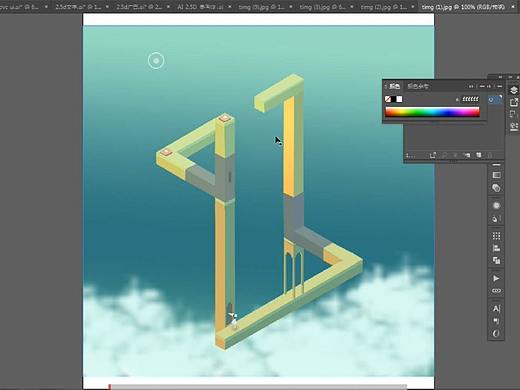Select the black color swatch
The height and width of the screenshot is (390, 520).
pos(393,99)
